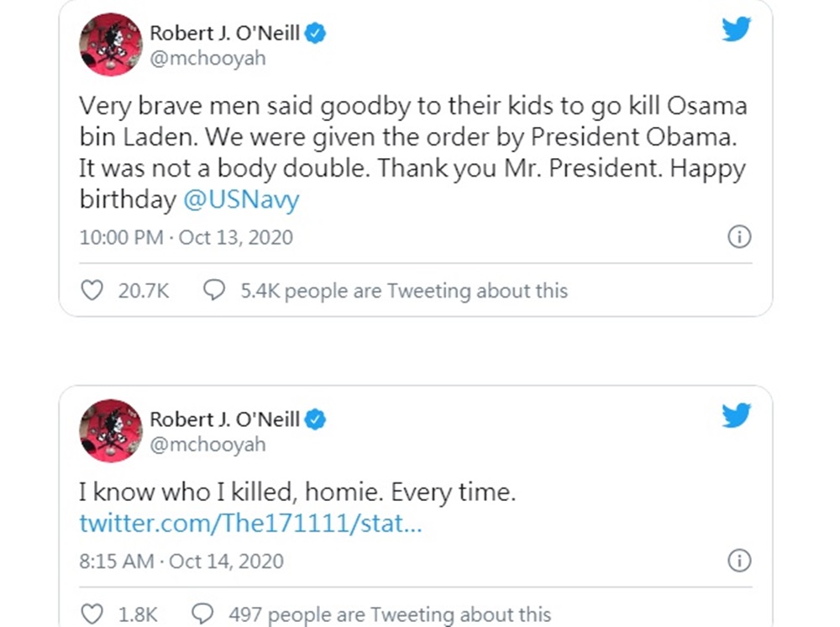Open info icon on the Oct 14 tweet
Image resolution: width=840 pixels, height=627 pixels.
739,561
